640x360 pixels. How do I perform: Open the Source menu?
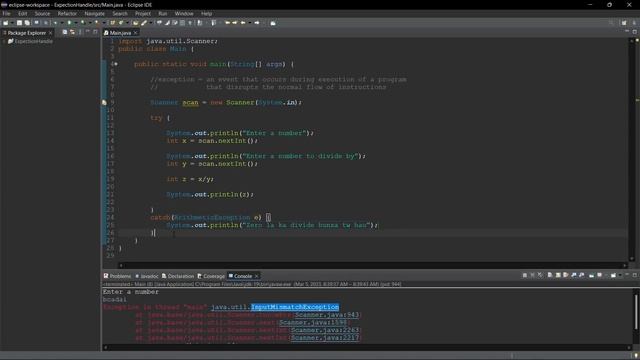(x=42, y=13)
